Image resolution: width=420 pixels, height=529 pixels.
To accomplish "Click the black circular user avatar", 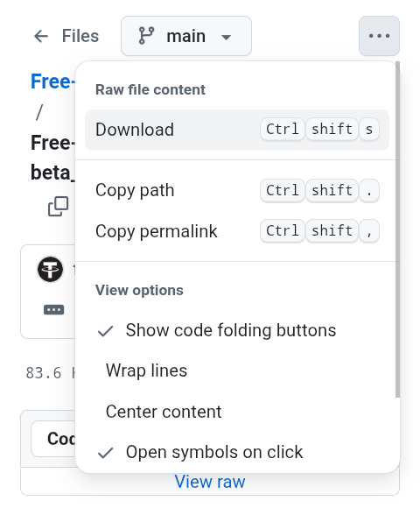I will click(50, 269).
